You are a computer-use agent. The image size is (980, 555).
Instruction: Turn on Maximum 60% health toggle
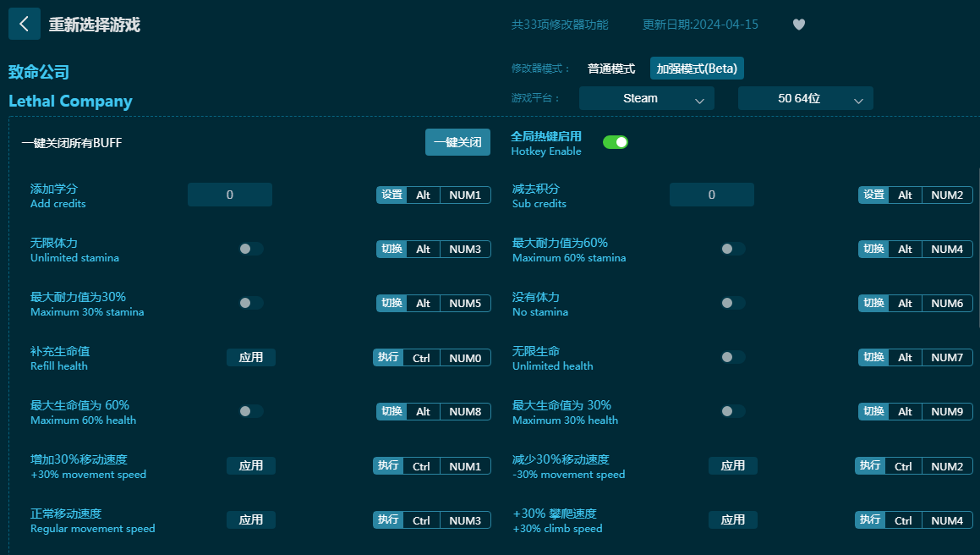click(x=251, y=411)
